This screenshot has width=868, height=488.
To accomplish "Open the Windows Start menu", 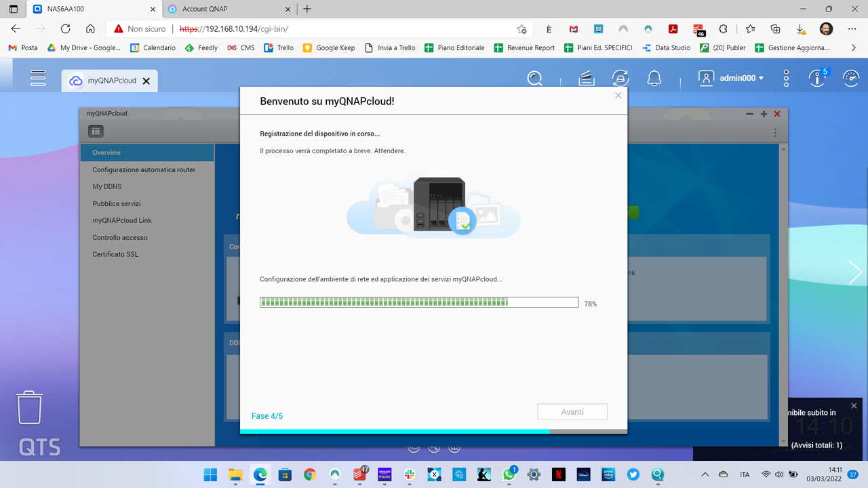I will click(x=210, y=474).
